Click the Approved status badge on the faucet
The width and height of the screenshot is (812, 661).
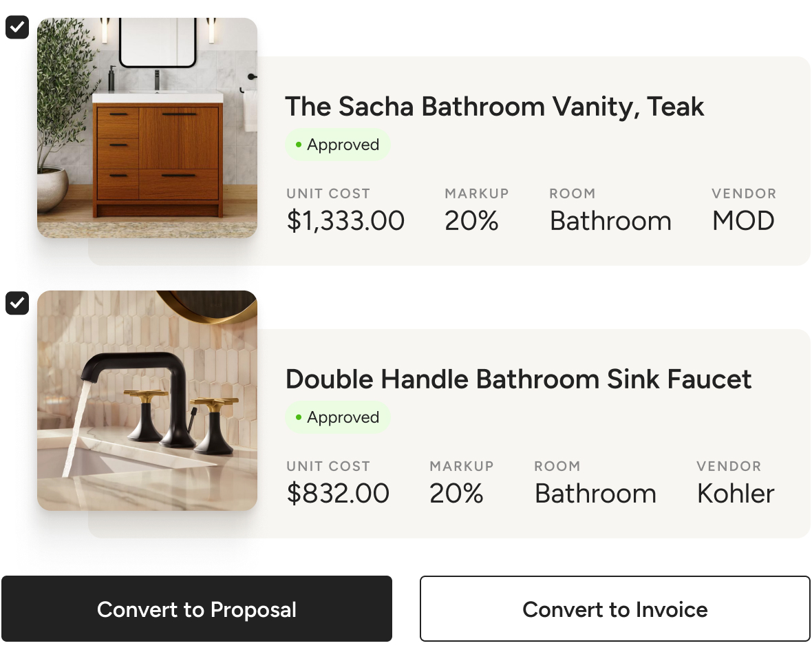[x=337, y=417]
